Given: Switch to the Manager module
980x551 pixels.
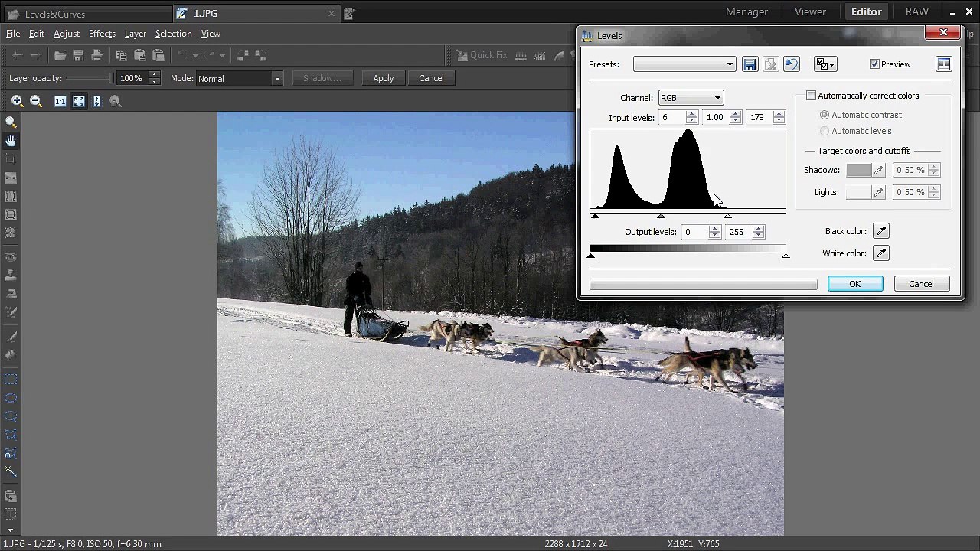Looking at the screenshot, I should coord(746,11).
